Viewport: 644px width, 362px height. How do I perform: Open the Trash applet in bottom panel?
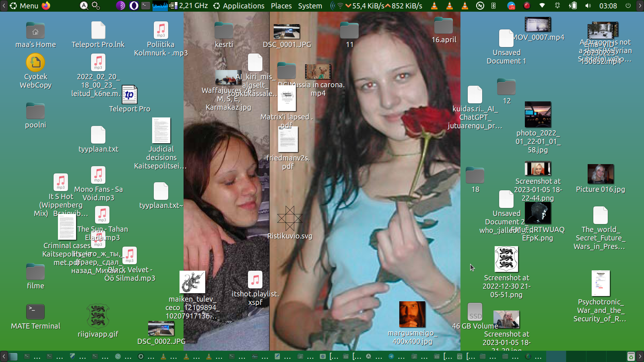point(631,356)
